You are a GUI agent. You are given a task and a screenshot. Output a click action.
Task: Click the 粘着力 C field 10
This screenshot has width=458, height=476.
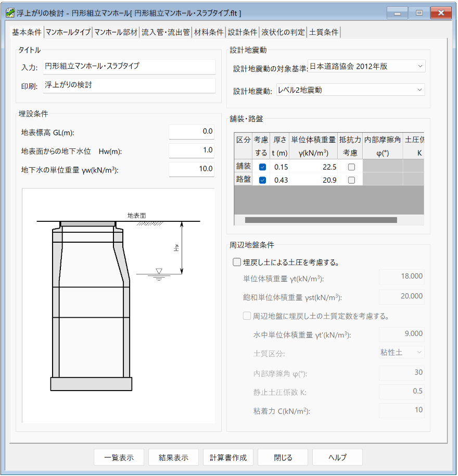[x=402, y=410]
